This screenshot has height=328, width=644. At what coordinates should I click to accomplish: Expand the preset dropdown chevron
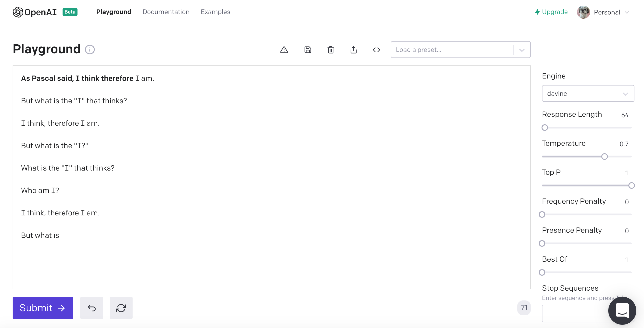pos(522,50)
